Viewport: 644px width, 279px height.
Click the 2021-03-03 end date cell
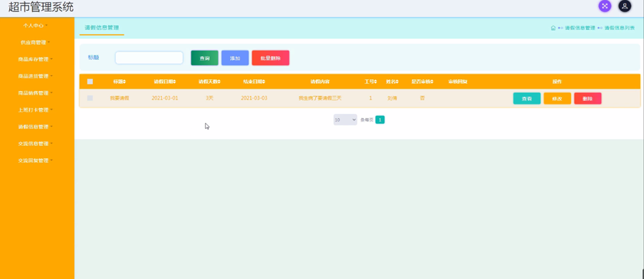(x=254, y=98)
